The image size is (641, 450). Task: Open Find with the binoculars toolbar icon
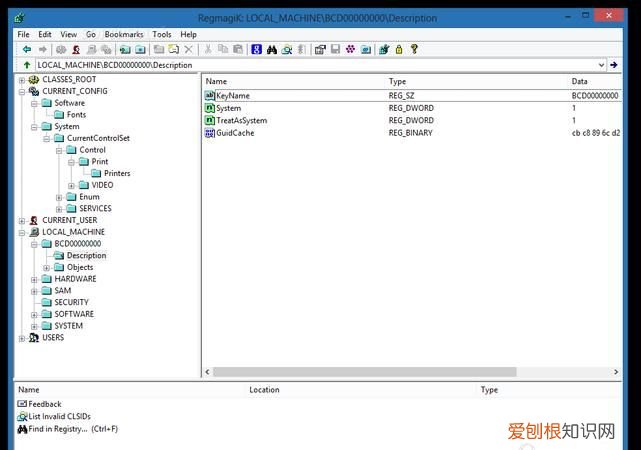272,49
